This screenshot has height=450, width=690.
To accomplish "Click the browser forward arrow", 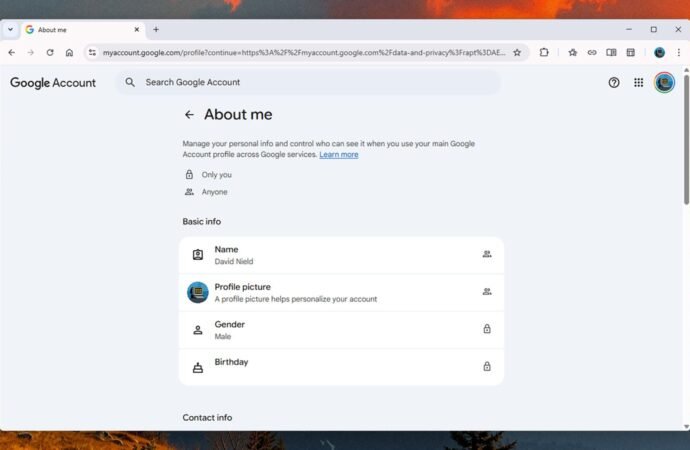I will 31,52.
